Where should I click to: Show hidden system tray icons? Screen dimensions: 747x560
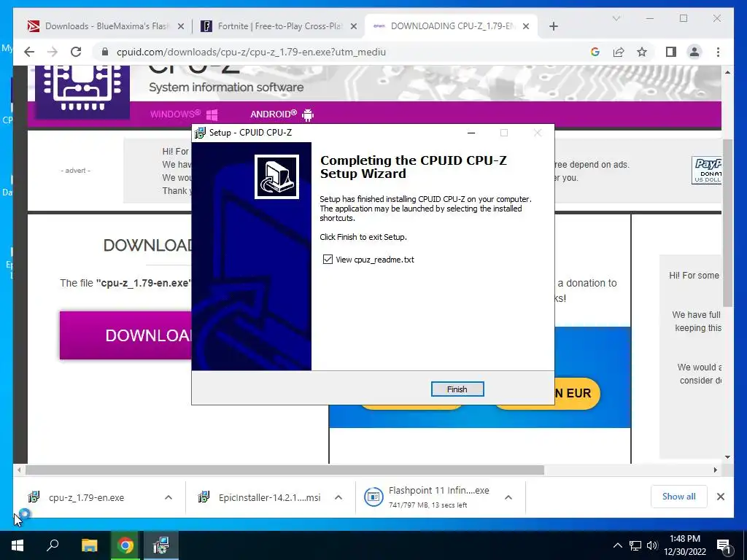(617, 545)
